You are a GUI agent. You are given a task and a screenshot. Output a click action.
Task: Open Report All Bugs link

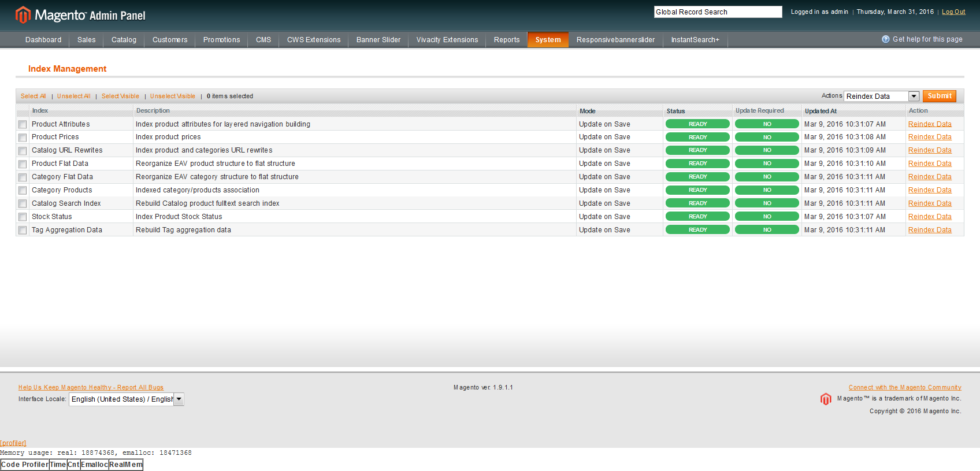(x=91, y=387)
